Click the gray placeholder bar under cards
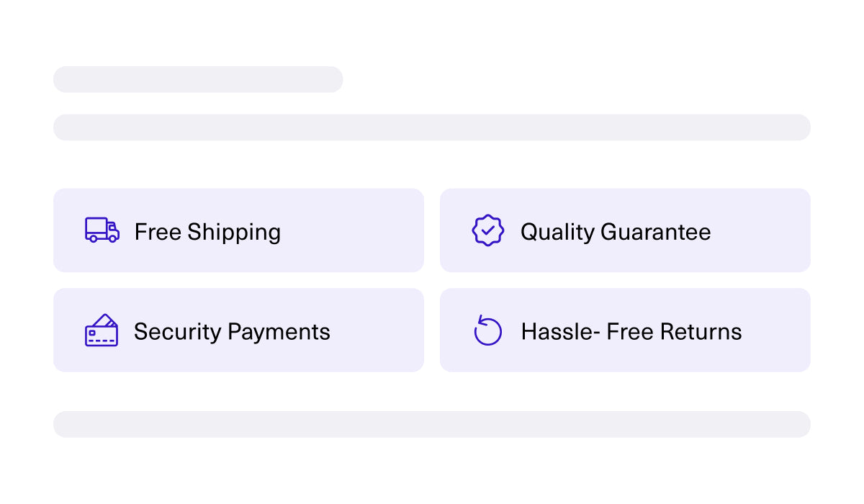Image resolution: width=864 pixels, height=504 pixels. point(432,424)
